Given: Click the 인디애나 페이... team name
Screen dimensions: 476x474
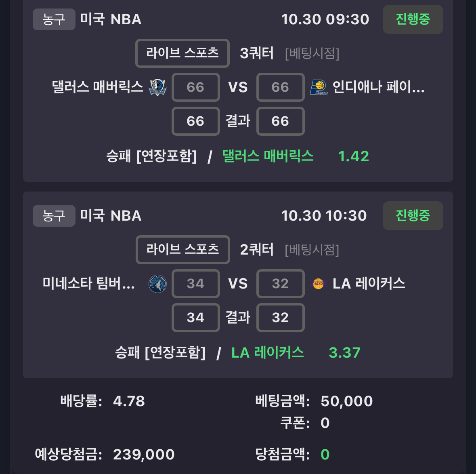Looking at the screenshot, I should point(378,87).
